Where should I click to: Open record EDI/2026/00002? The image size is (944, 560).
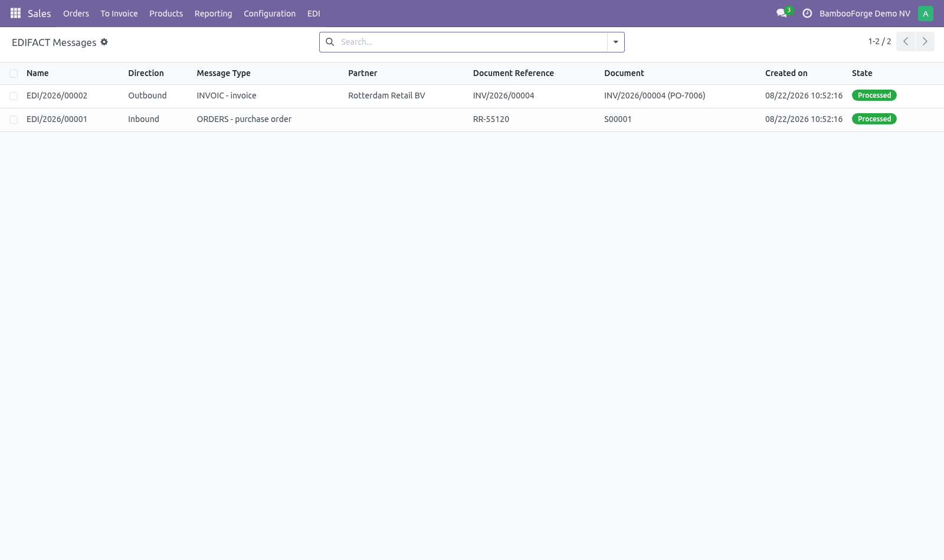[57, 95]
